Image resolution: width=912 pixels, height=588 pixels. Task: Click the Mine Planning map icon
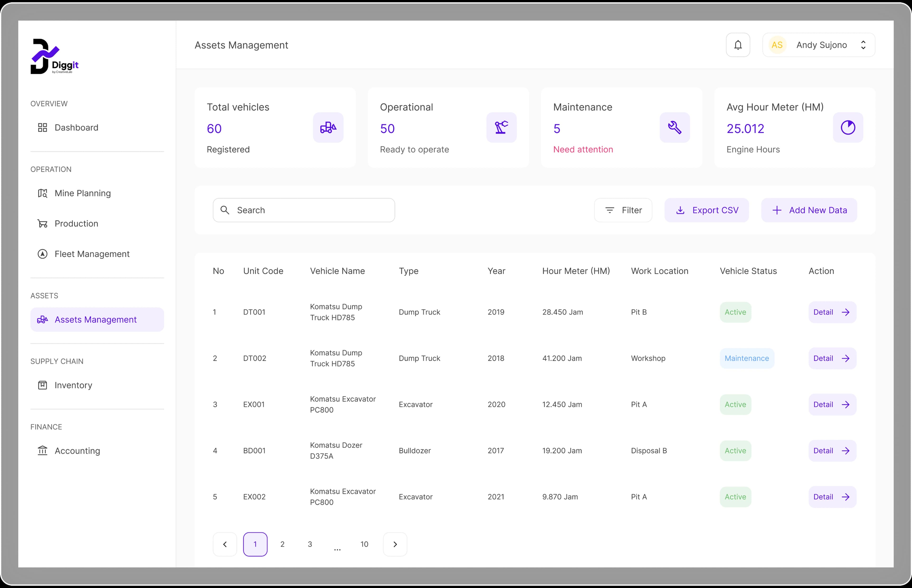(42, 193)
